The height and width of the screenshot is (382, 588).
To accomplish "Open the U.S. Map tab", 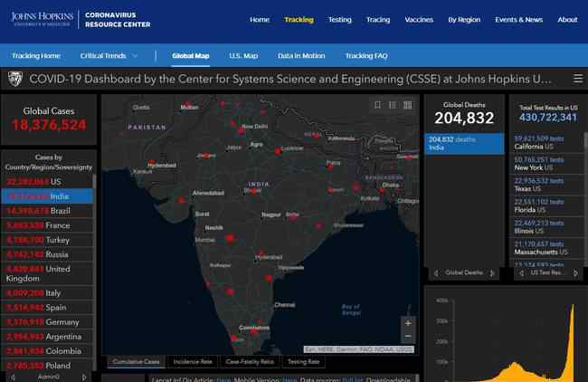I will coord(243,56).
